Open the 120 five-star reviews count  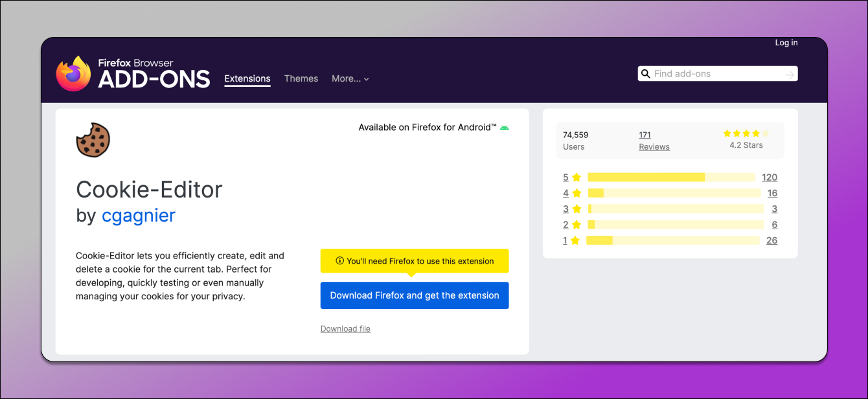click(770, 177)
